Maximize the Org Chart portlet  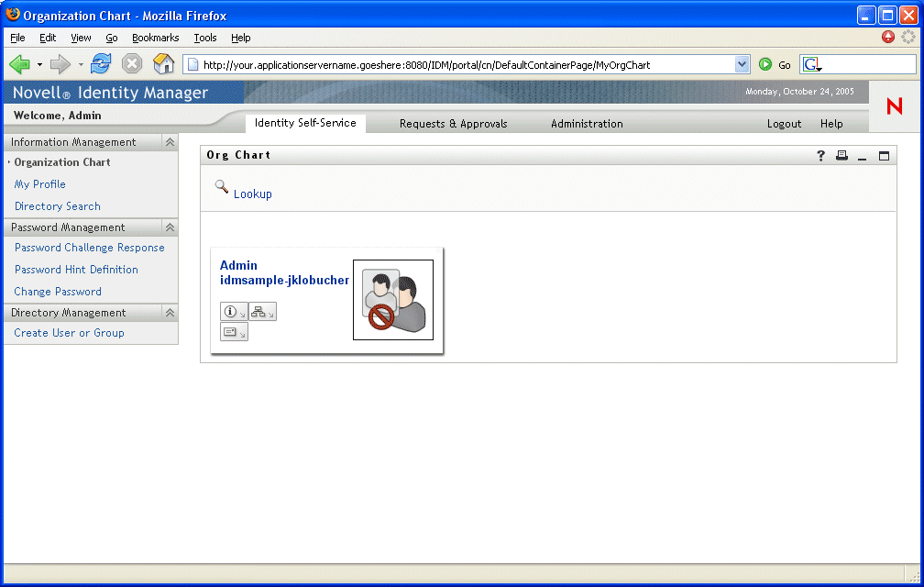click(884, 156)
